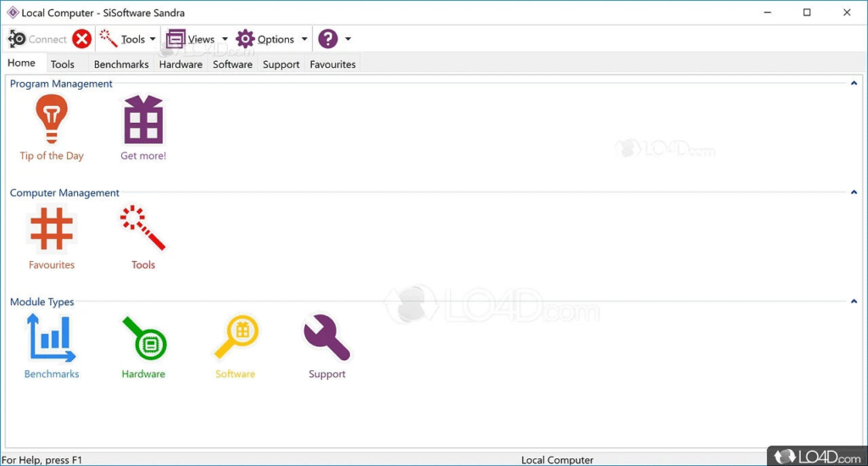Expand the Options toolbar dropdown arrow
Screen dimensions: 868x466
304,39
